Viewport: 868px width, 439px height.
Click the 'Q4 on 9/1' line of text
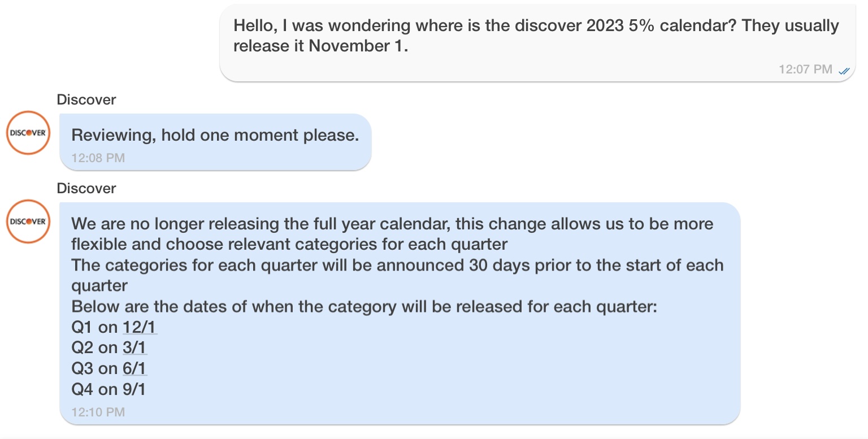pyautogui.click(x=108, y=389)
